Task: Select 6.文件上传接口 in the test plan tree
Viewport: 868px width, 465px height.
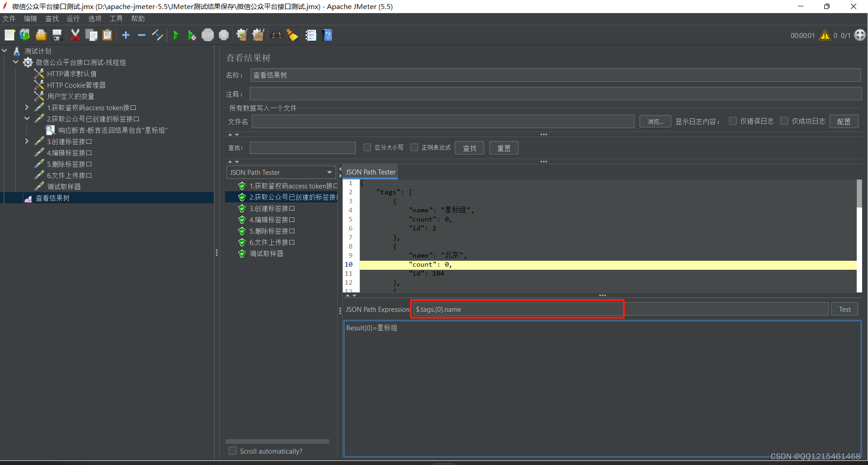Action: (69, 175)
